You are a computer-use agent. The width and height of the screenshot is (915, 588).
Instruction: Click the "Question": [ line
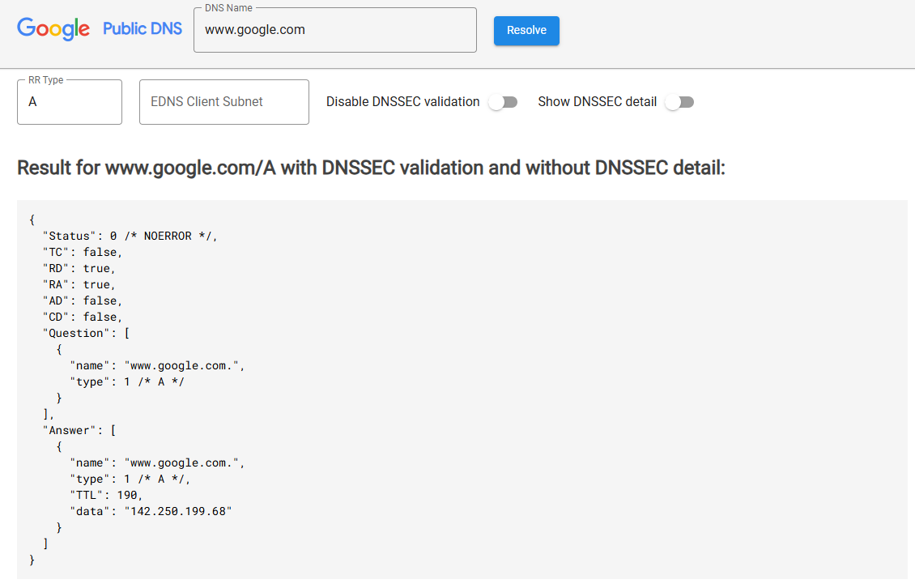point(86,333)
